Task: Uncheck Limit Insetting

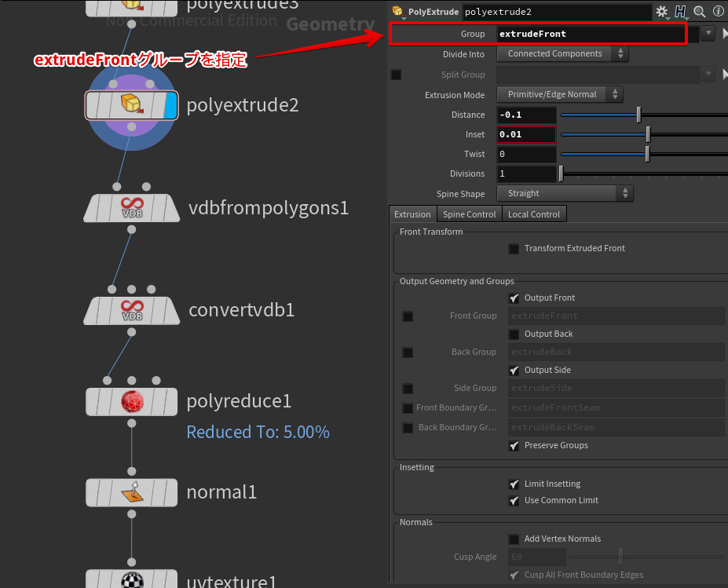Action: coord(514,484)
